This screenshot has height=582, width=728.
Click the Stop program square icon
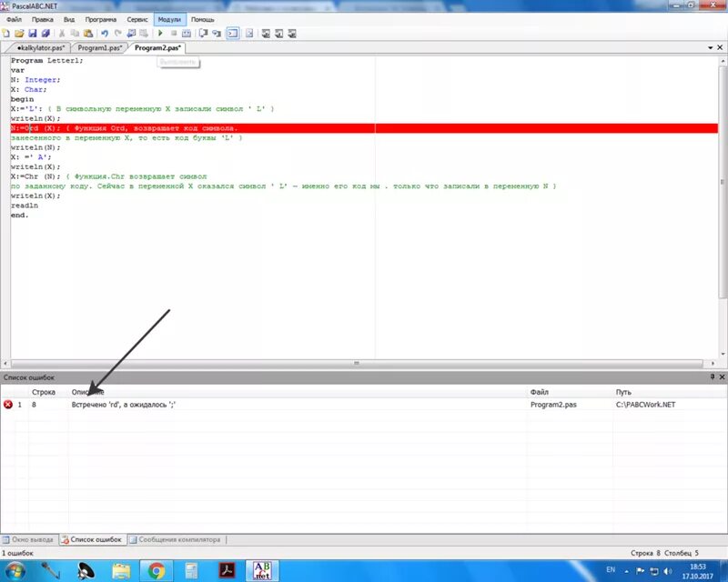[x=174, y=34]
